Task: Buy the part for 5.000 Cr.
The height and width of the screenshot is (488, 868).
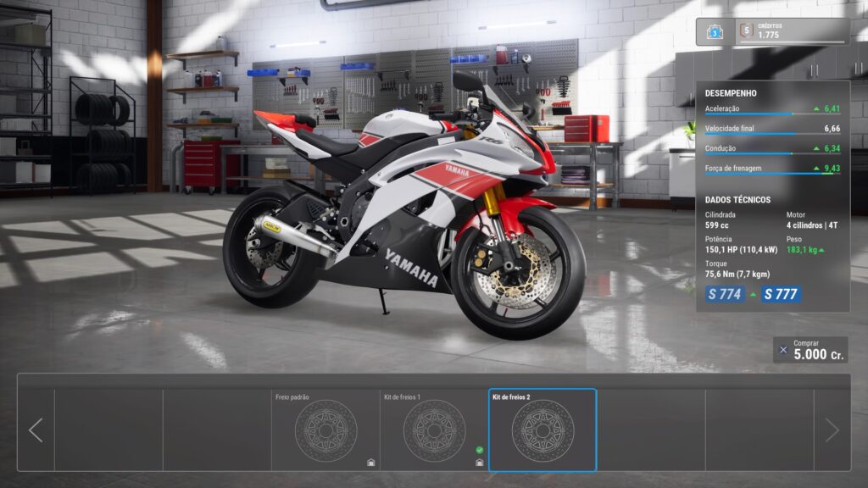Action: 810,350
